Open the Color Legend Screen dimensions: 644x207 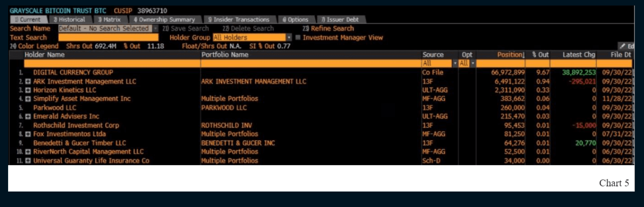(34, 46)
